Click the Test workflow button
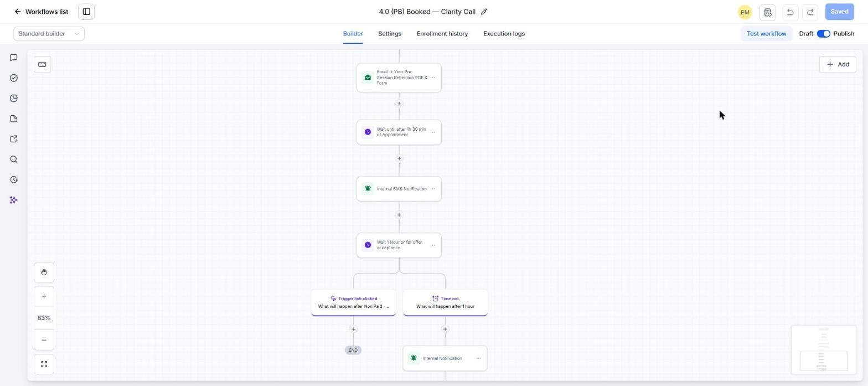This screenshot has width=868, height=386. [x=767, y=34]
